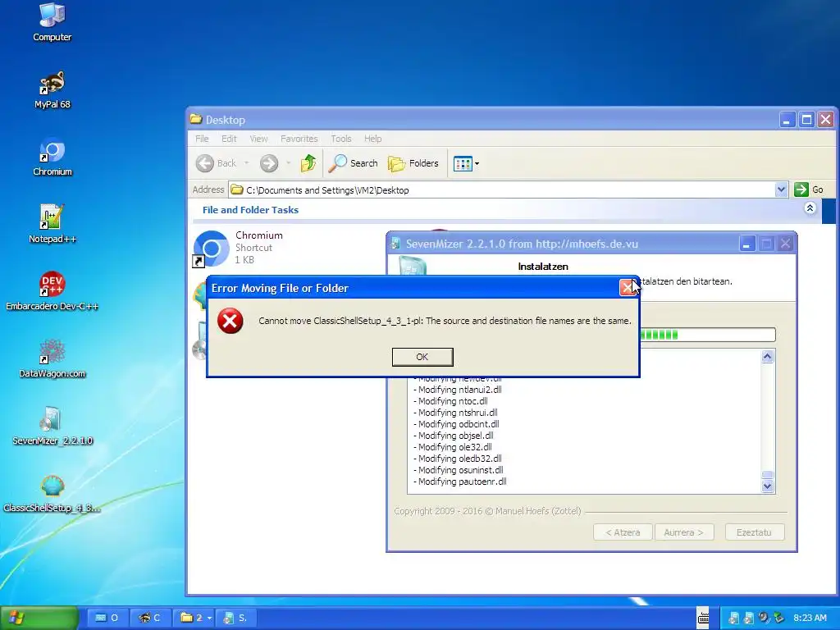The width and height of the screenshot is (840, 630).
Task: Open the Windows Start button
Action: pos(39,618)
